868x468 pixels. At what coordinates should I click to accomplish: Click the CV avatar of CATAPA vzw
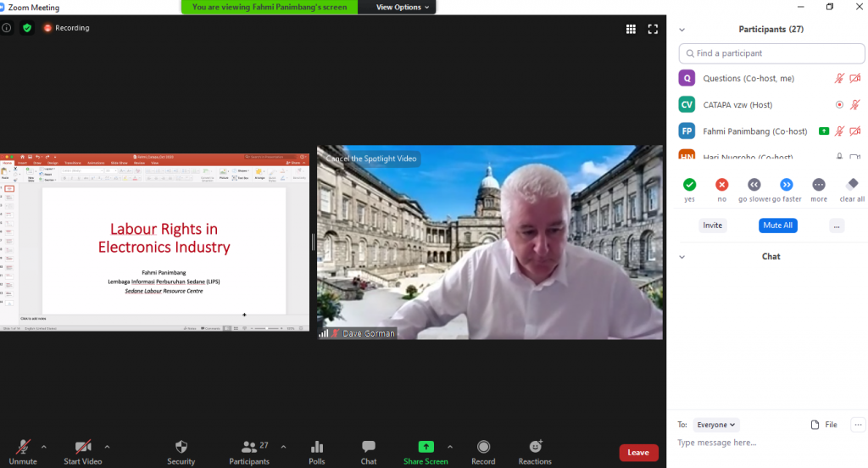click(x=687, y=104)
